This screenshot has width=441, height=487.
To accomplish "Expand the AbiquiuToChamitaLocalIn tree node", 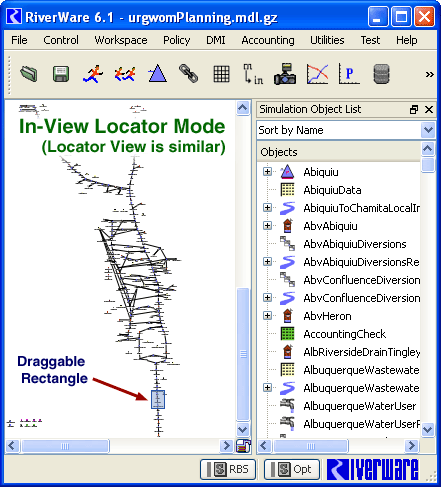I will pyautogui.click(x=267, y=208).
